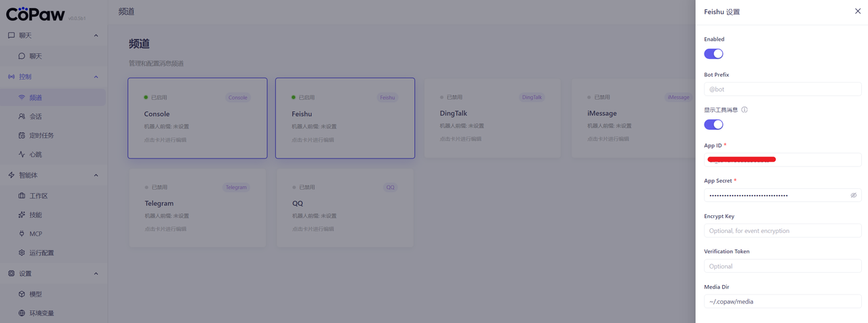Open the 环境变量 menu item
Screen dimensions: 868x323
pos(54,313)
